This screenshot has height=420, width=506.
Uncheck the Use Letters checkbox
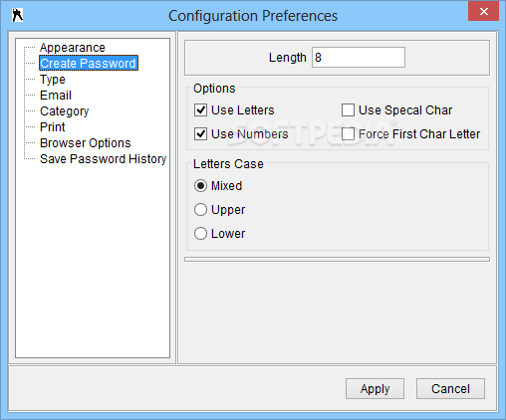200,110
